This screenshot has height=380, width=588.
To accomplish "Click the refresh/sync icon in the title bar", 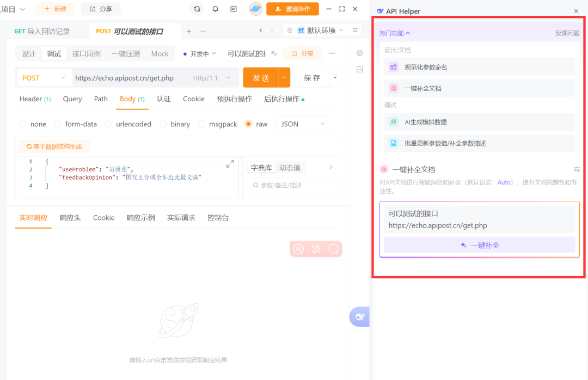I will (x=197, y=9).
